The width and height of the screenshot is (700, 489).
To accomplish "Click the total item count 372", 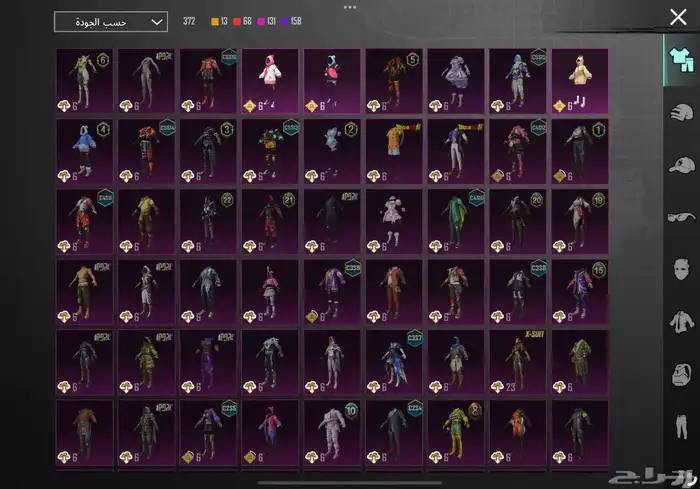I will pos(189,21).
